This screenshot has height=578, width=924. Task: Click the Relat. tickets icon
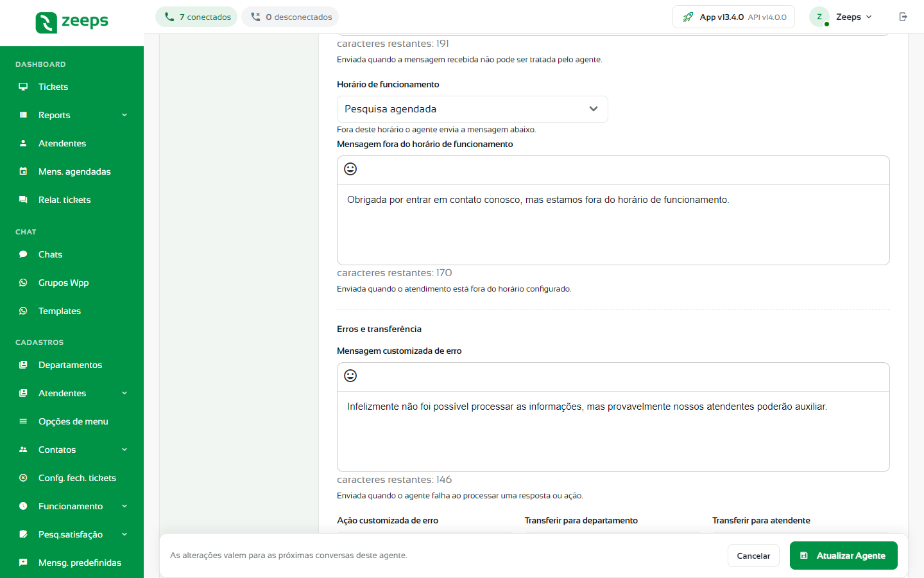23,200
